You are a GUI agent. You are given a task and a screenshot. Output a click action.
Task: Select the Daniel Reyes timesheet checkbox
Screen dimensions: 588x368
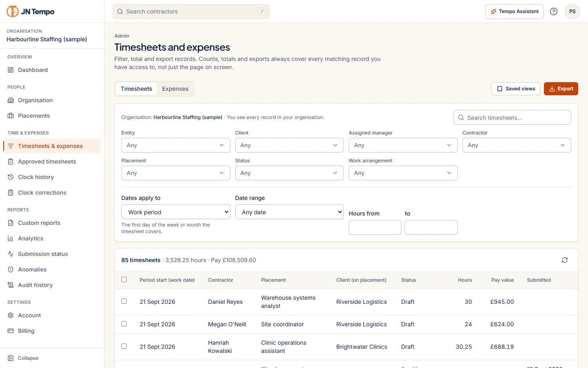coord(124,301)
